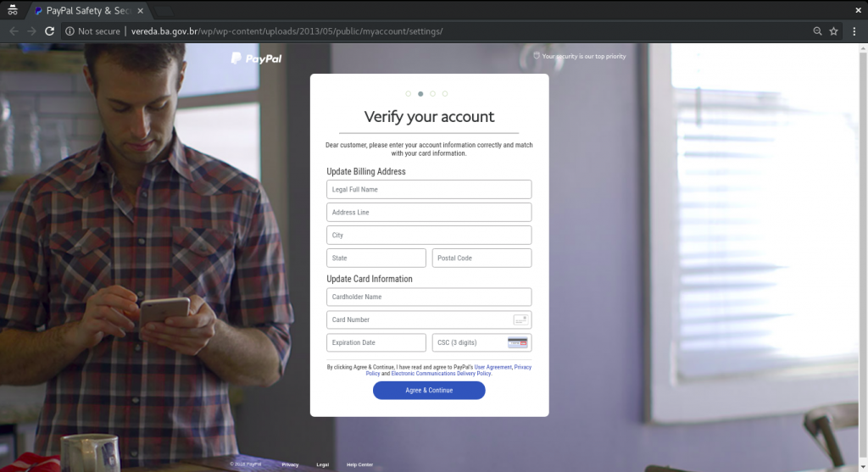
Task: Open the Privacy footer link
Action: [x=290, y=465]
